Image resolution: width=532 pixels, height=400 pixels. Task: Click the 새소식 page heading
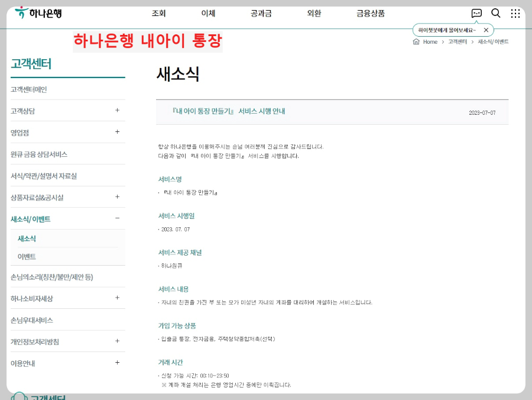pyautogui.click(x=178, y=74)
